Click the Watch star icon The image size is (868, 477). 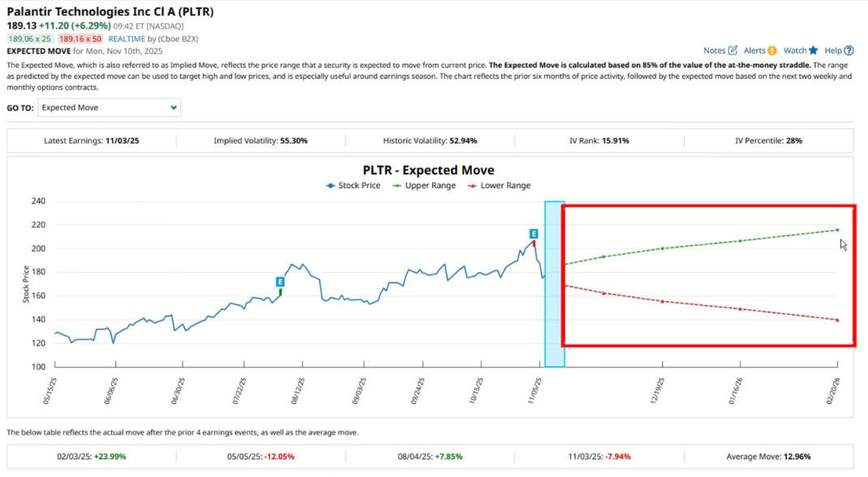pos(814,49)
